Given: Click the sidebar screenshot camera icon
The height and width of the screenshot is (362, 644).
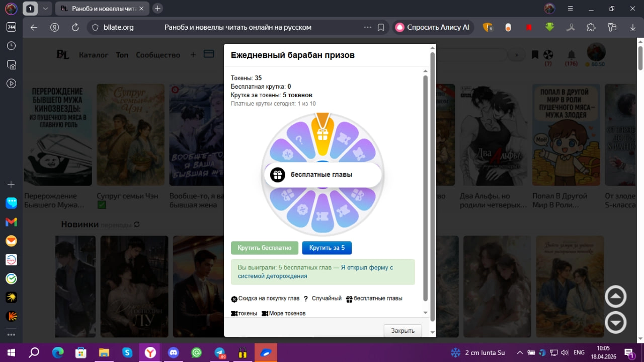Looking at the screenshot, I should [x=11, y=64].
